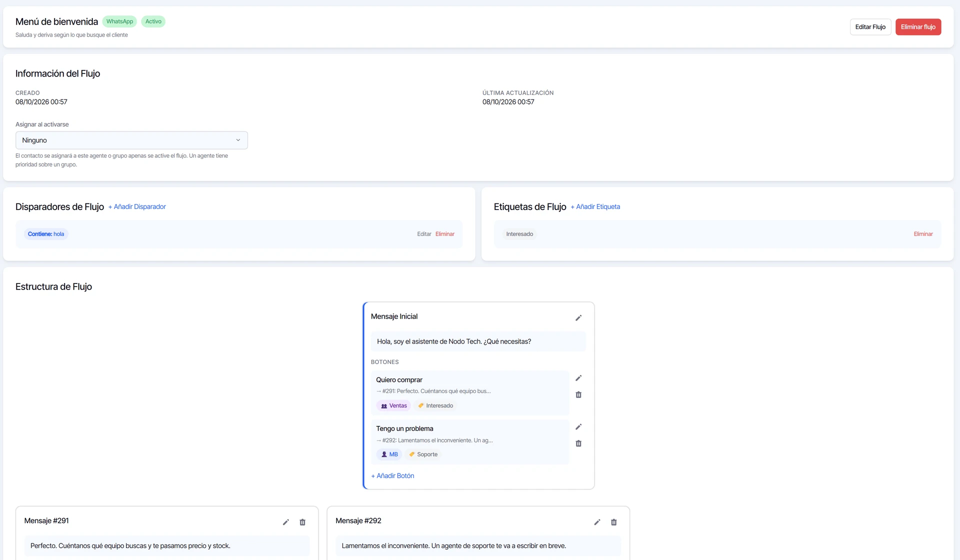Click the red Eliminar flujo button
This screenshot has height=560, width=960.
(x=918, y=27)
